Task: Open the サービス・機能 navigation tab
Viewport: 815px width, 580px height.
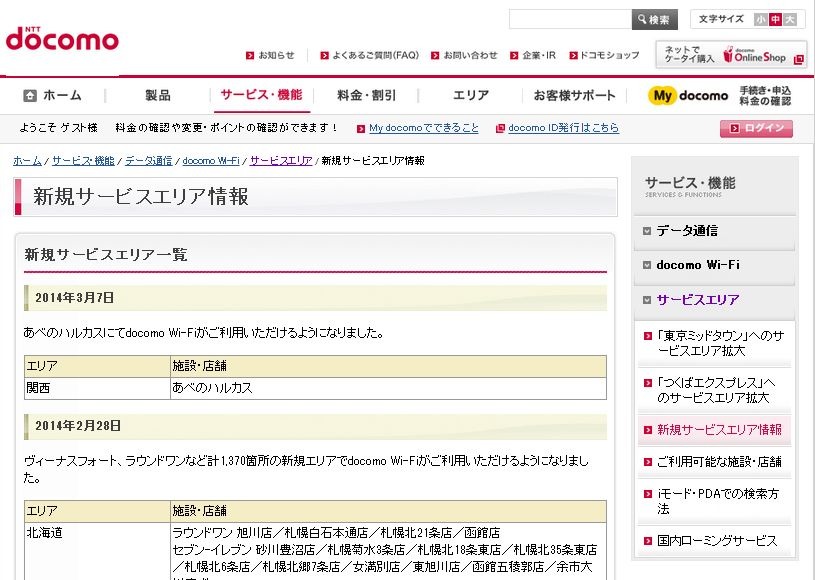Action: [x=261, y=95]
